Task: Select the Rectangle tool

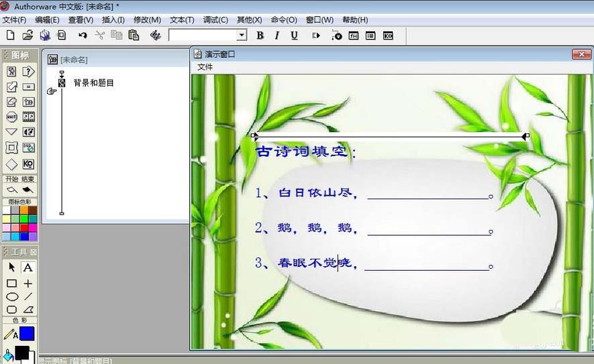Action: [x=11, y=284]
